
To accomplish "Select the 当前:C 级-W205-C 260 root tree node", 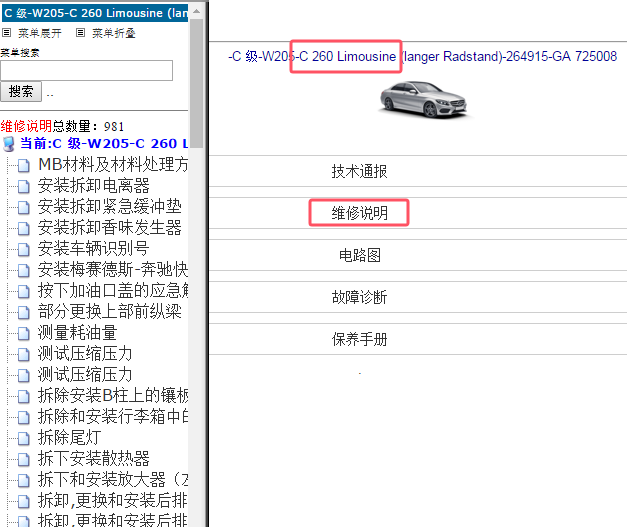I will (104, 143).
